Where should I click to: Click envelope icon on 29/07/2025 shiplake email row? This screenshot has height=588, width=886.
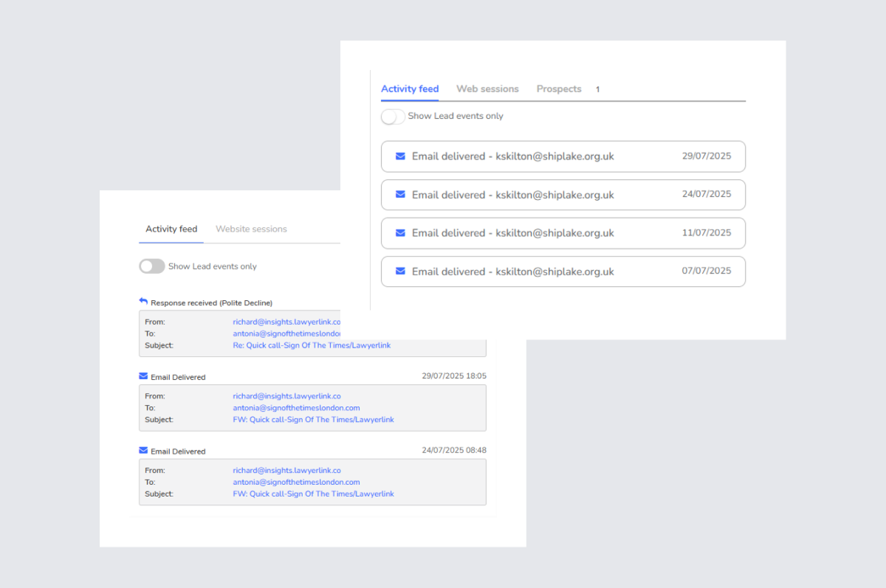click(400, 156)
